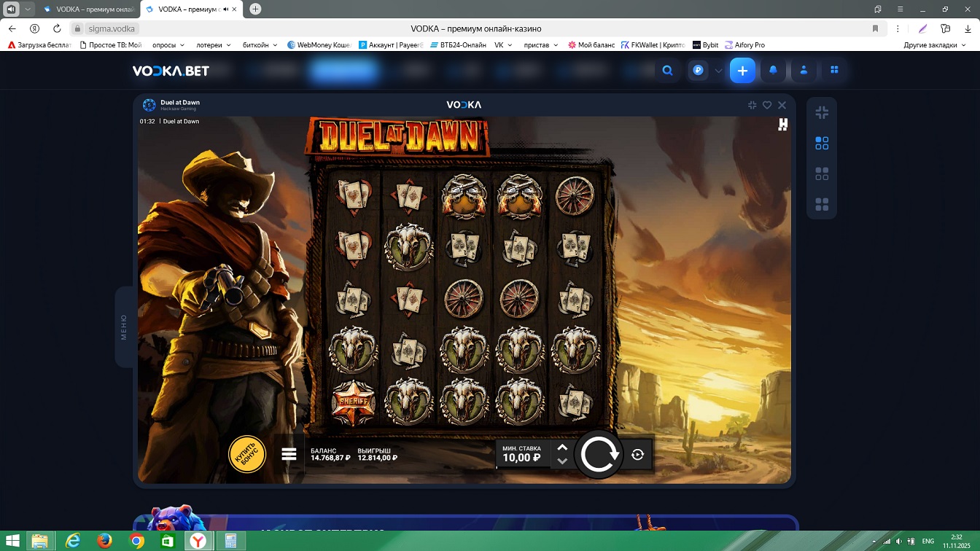Select the four-game grid layout icon
The height and width of the screenshot is (551, 980).
click(x=822, y=204)
